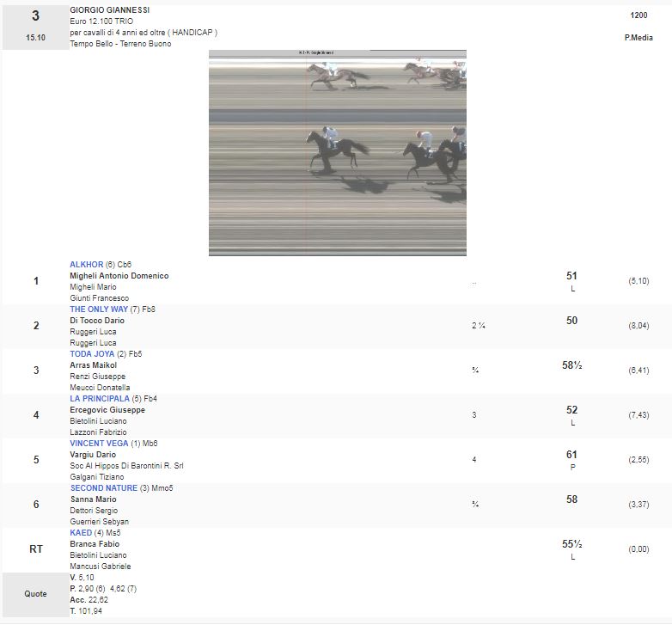Viewport: 672px width, 631px height.
Task: Select the GIORGIO GIANNESSI race title
Action: click(x=109, y=10)
